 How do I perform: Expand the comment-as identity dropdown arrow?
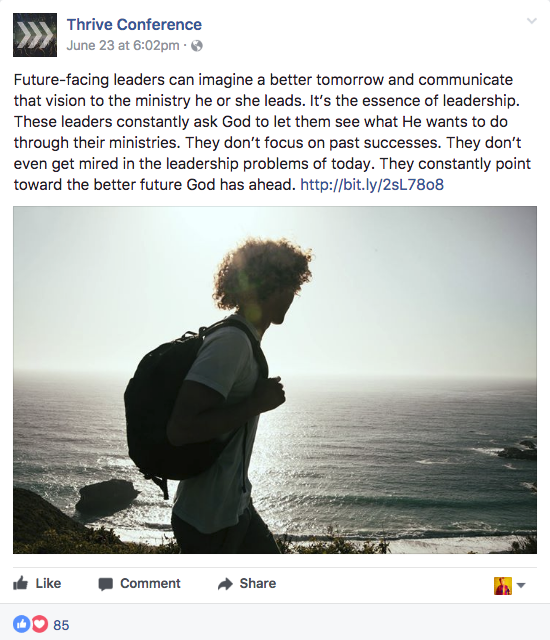(521, 585)
